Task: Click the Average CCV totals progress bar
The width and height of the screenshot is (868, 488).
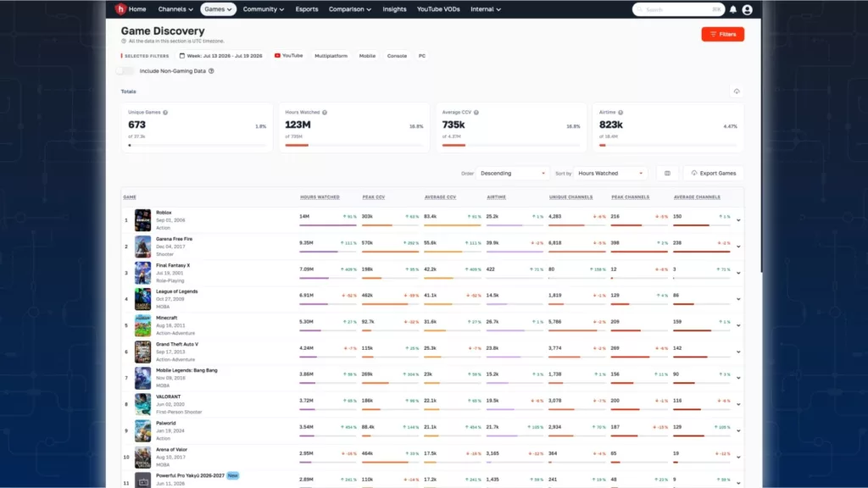Action: pos(511,145)
